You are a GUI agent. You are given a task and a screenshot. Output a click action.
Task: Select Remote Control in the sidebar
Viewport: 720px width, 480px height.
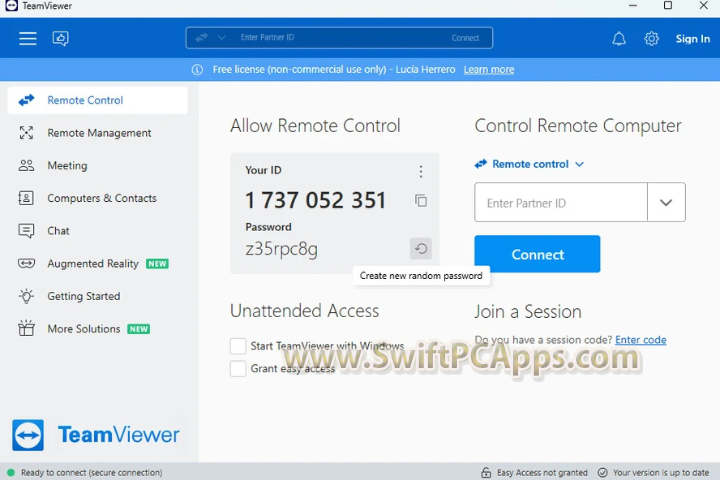click(98, 100)
